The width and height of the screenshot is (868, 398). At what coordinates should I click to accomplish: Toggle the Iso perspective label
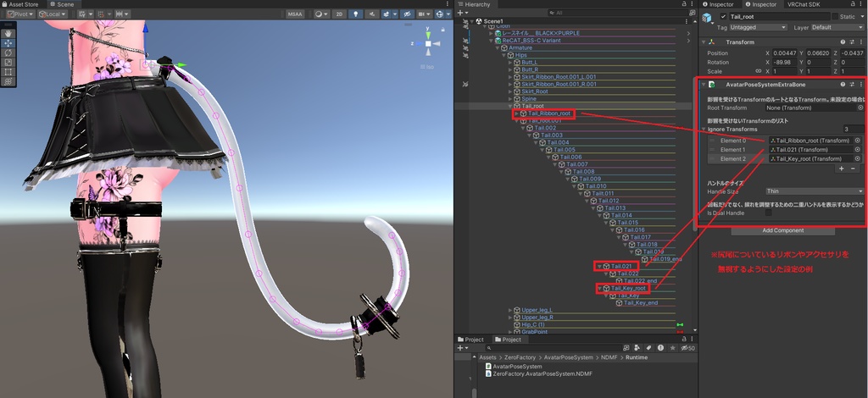[427, 67]
